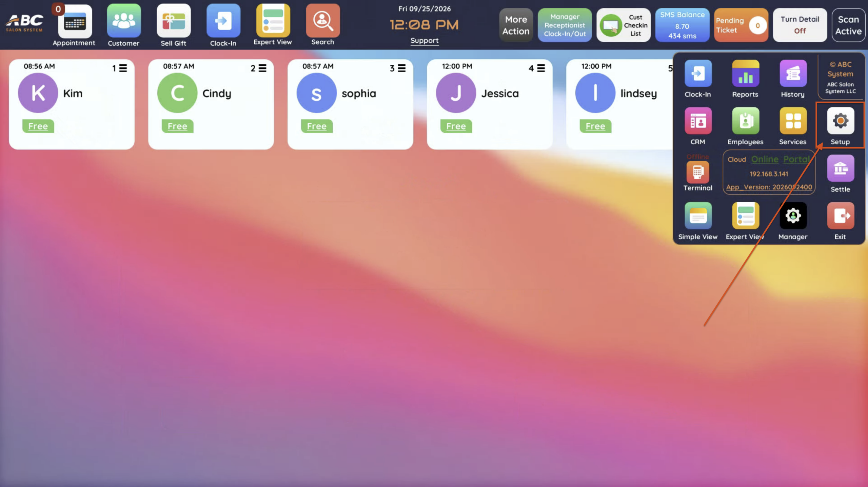868x487 pixels.
Task: Click the Search magnifier icon
Action: click(x=323, y=20)
